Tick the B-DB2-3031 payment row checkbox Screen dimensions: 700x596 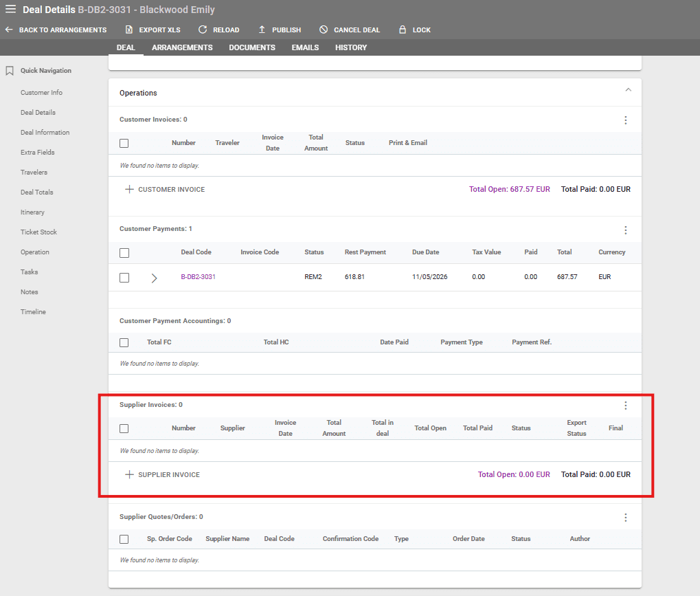point(124,278)
